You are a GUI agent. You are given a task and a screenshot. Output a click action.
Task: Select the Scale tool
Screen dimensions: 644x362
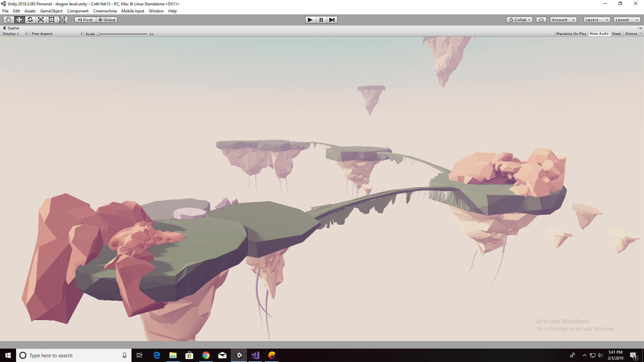tap(41, 20)
